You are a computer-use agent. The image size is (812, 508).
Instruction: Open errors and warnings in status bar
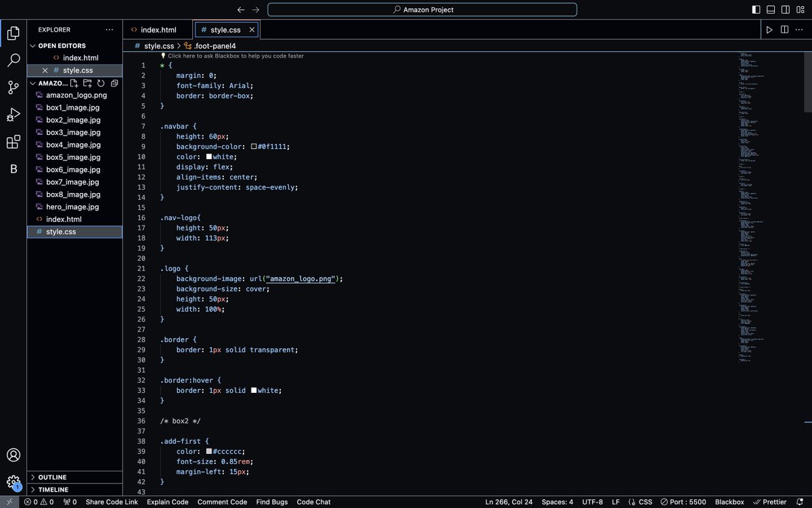[39, 502]
